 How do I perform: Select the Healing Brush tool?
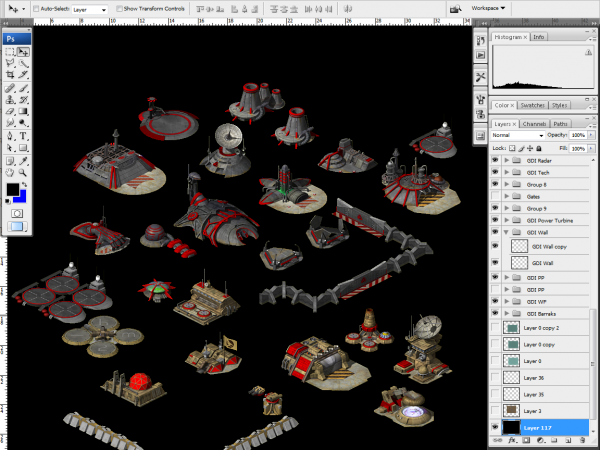click(10, 88)
